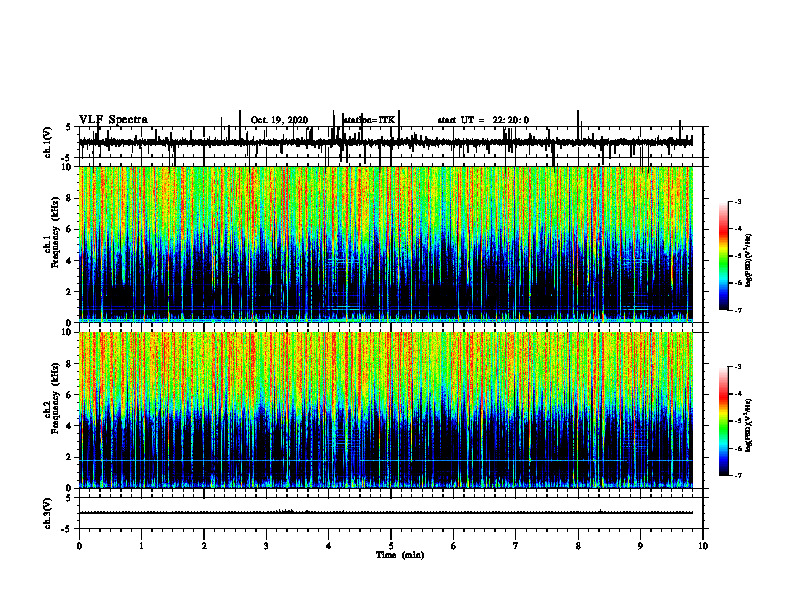Click time axis tick label '0'
The image size is (792, 612).
(79, 546)
